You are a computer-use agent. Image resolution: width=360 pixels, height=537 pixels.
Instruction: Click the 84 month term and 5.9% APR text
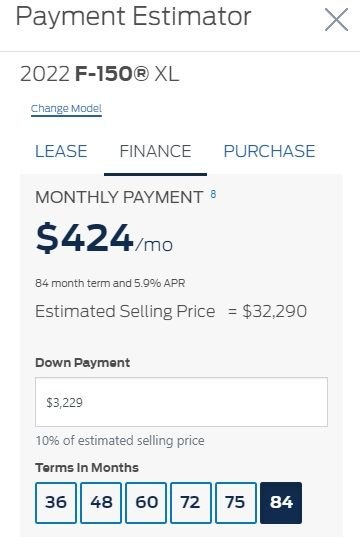110,283
